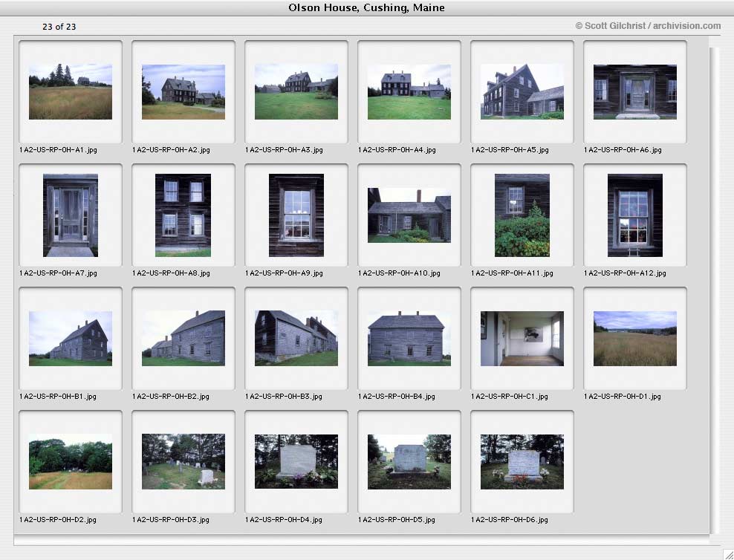Open gravestone thumbnail 1A2-US-RP-OH-D4.jpg
This screenshot has width=734, height=560.
tap(296, 462)
